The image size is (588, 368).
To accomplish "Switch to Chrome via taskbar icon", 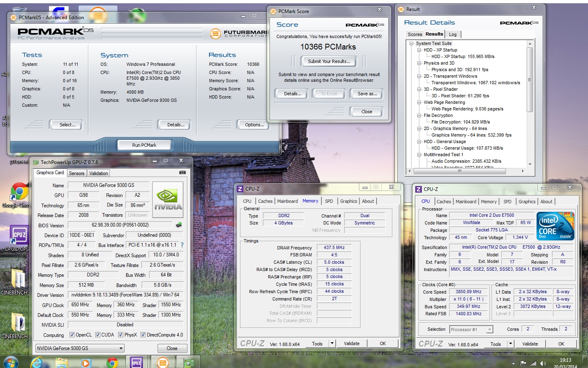I will [x=112, y=363].
